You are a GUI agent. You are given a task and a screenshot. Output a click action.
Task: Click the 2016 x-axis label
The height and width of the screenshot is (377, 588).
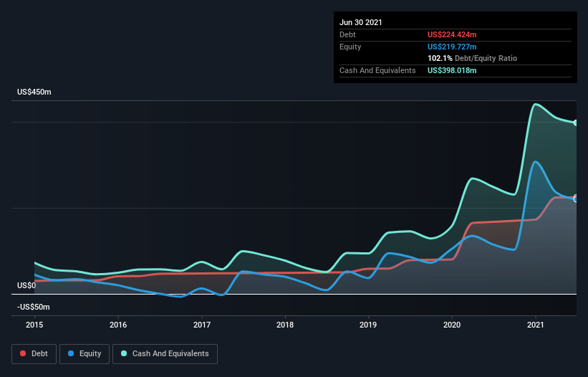pos(118,325)
